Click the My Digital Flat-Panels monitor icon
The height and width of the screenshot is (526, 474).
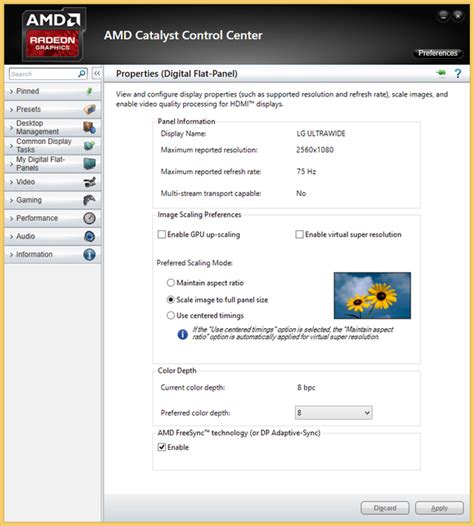[x=90, y=164]
